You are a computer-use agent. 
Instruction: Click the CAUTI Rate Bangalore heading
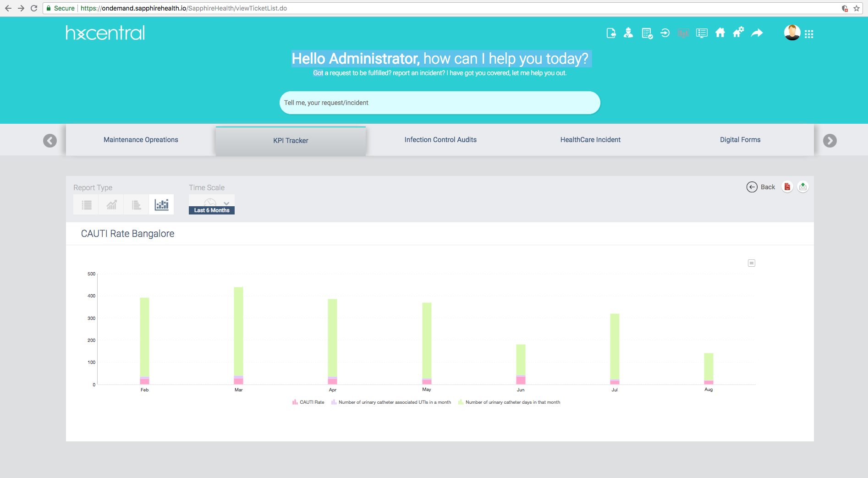click(x=127, y=234)
